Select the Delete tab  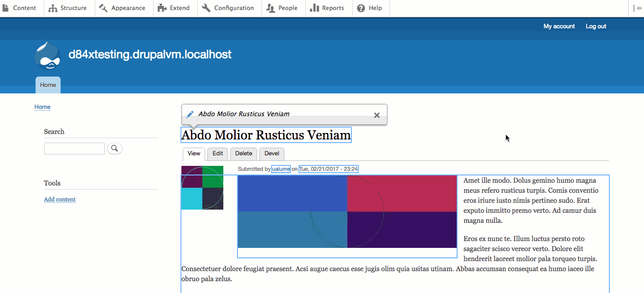243,154
